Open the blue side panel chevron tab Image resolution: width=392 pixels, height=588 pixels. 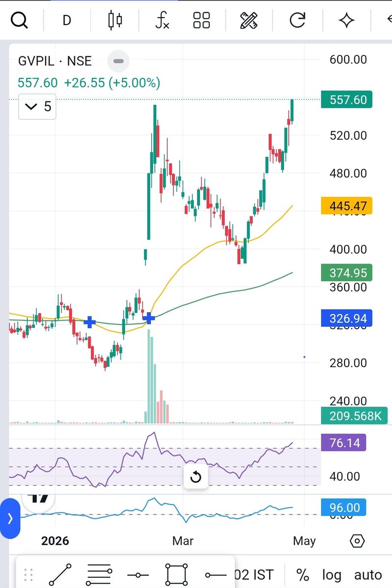10,518
